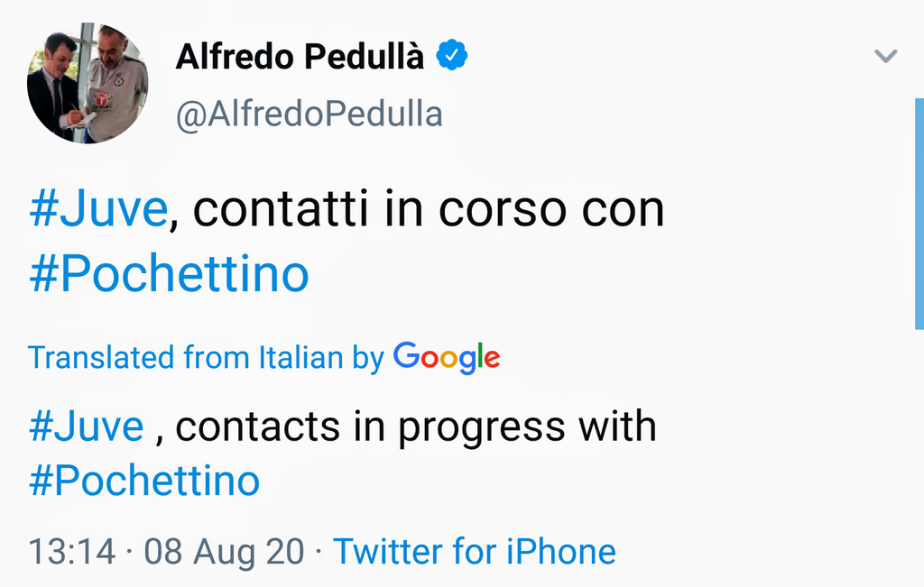Click the word "Italian" in translation label
Image resolution: width=924 pixels, height=587 pixels.
coord(300,358)
